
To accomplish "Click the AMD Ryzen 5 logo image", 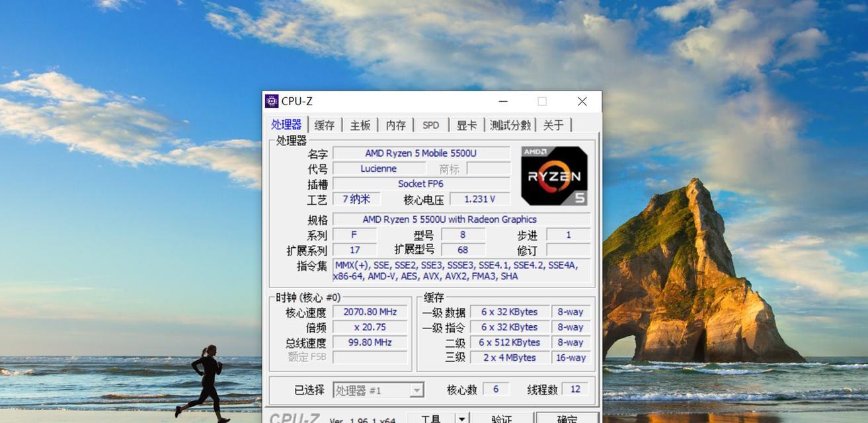I will click(554, 176).
